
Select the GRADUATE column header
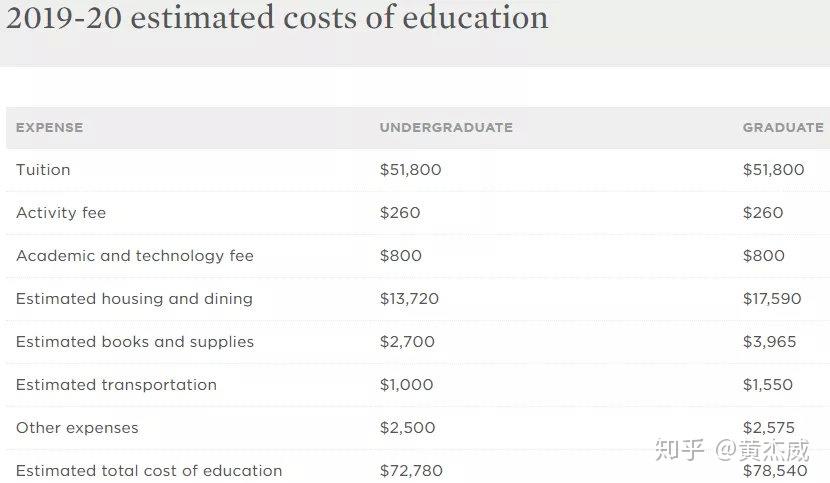tap(783, 128)
